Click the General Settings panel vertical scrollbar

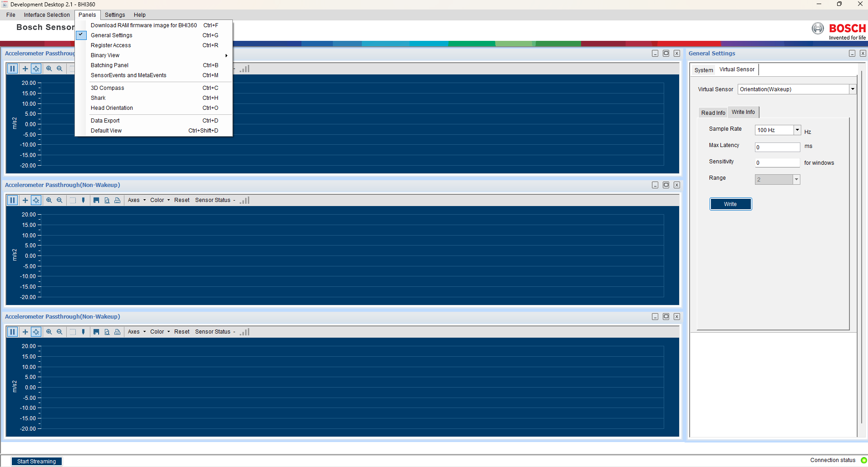(x=862, y=247)
